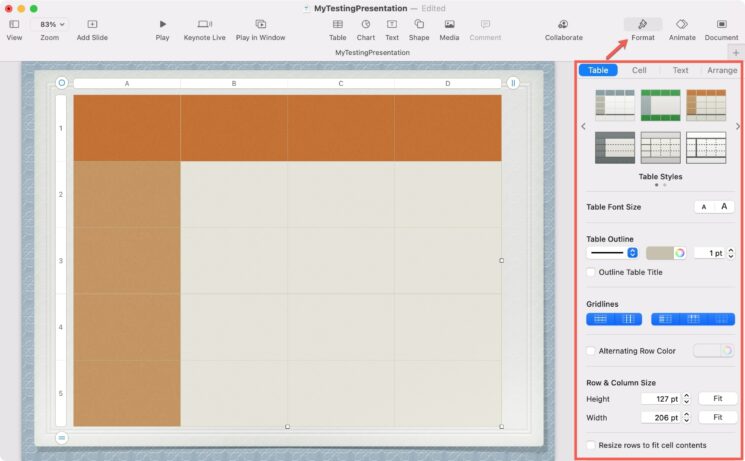The width and height of the screenshot is (745, 461).
Task: Select column B header in table
Action: pos(234,84)
